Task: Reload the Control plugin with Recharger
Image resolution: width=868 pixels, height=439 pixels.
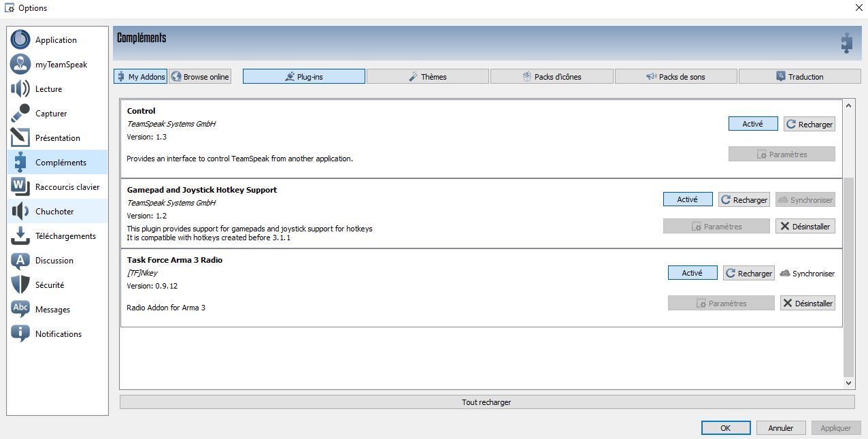Action: (x=809, y=125)
